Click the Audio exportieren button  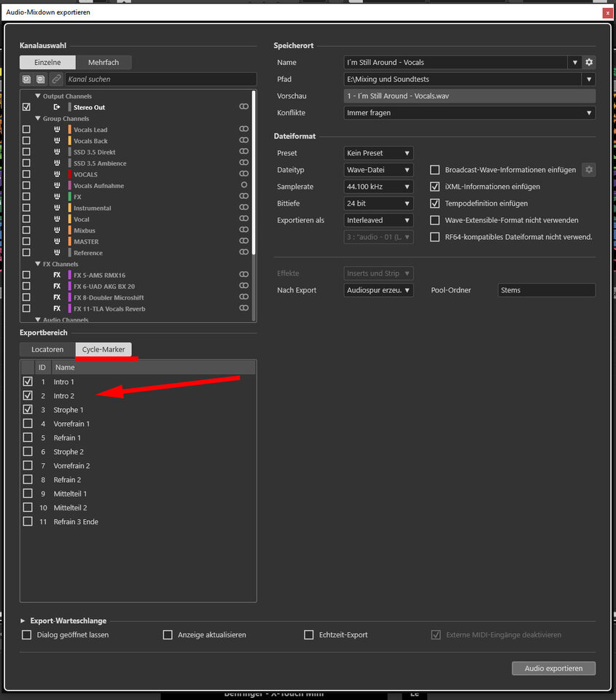tap(553, 669)
